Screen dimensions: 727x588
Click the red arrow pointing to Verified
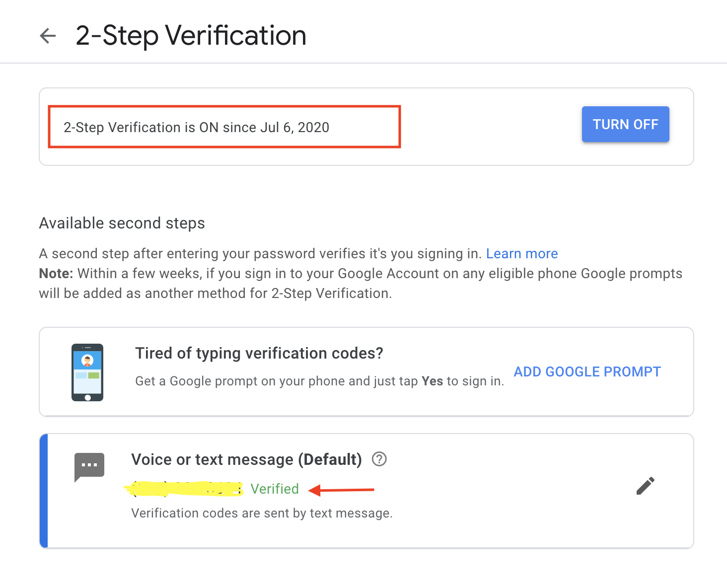click(x=341, y=490)
